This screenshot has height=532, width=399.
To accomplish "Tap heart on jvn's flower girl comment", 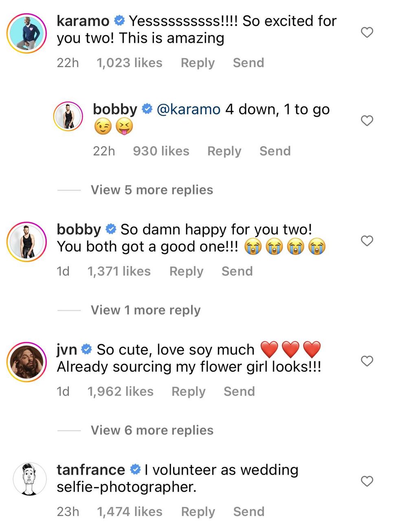I will coord(367,361).
